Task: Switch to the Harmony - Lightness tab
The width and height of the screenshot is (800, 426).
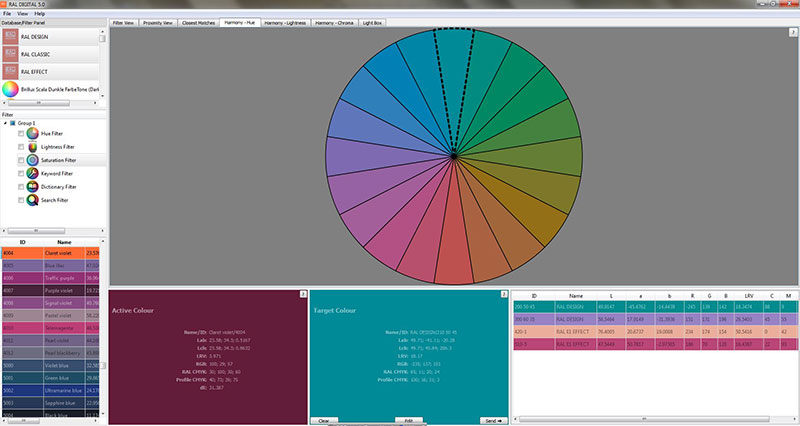Action: click(x=285, y=23)
